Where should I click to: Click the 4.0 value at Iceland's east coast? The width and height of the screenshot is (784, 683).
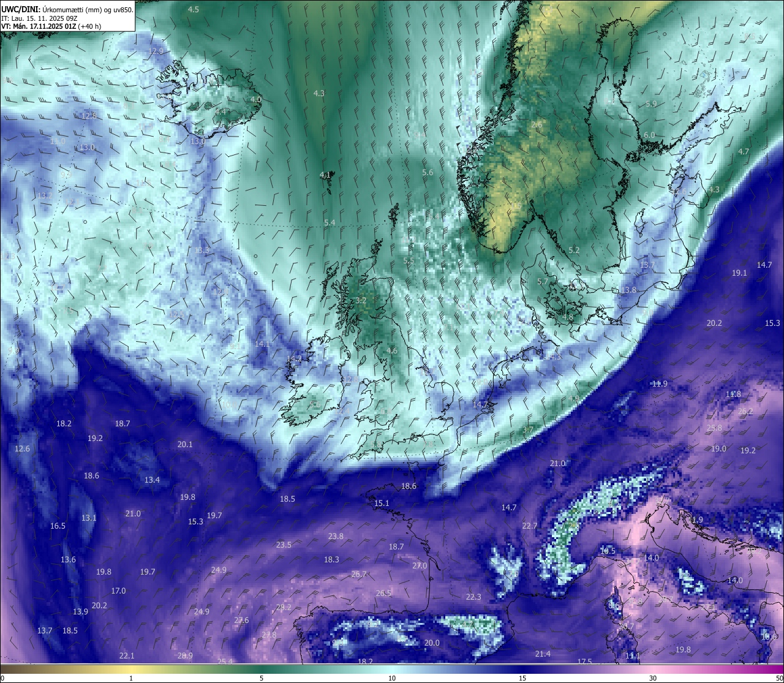pyautogui.click(x=256, y=99)
